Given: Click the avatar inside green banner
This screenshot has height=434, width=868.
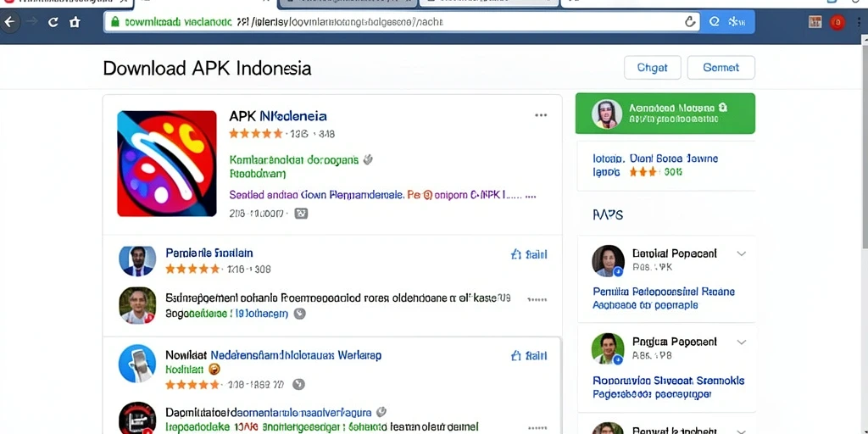Looking at the screenshot, I should pos(607,114).
